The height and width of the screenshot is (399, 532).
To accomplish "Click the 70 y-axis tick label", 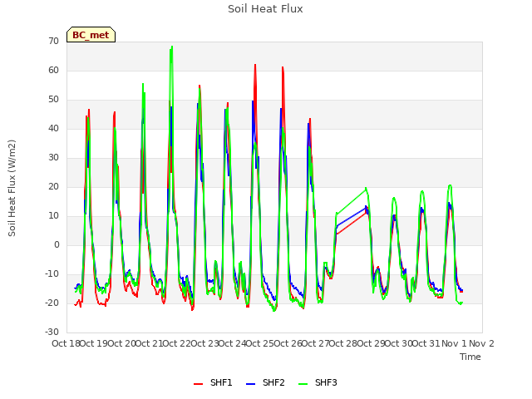I will [x=53, y=41].
